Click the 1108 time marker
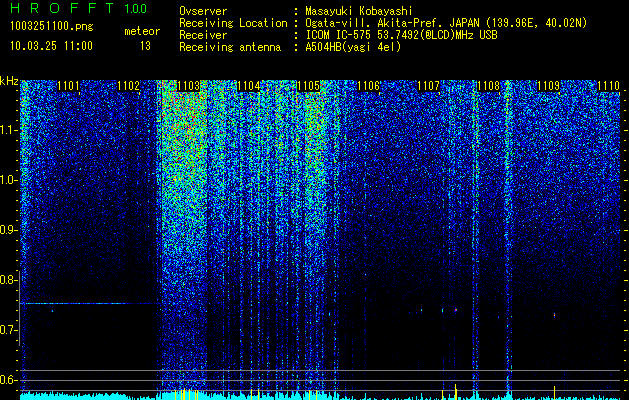The height and width of the screenshot is (400, 629). click(489, 86)
